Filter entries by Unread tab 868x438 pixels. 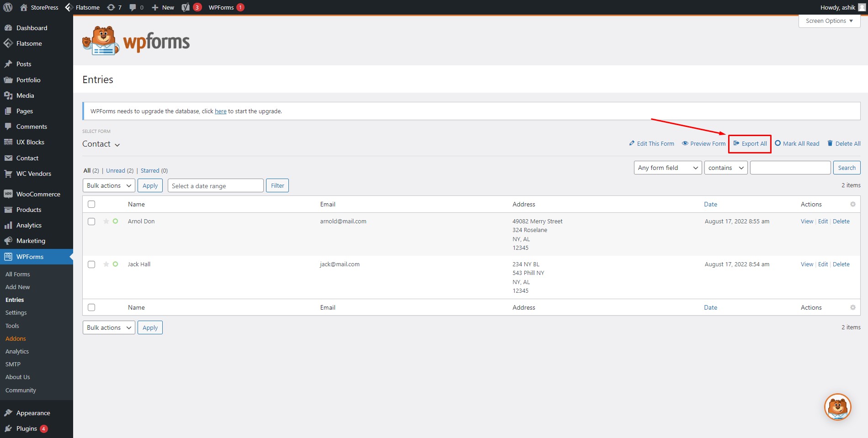coord(120,170)
